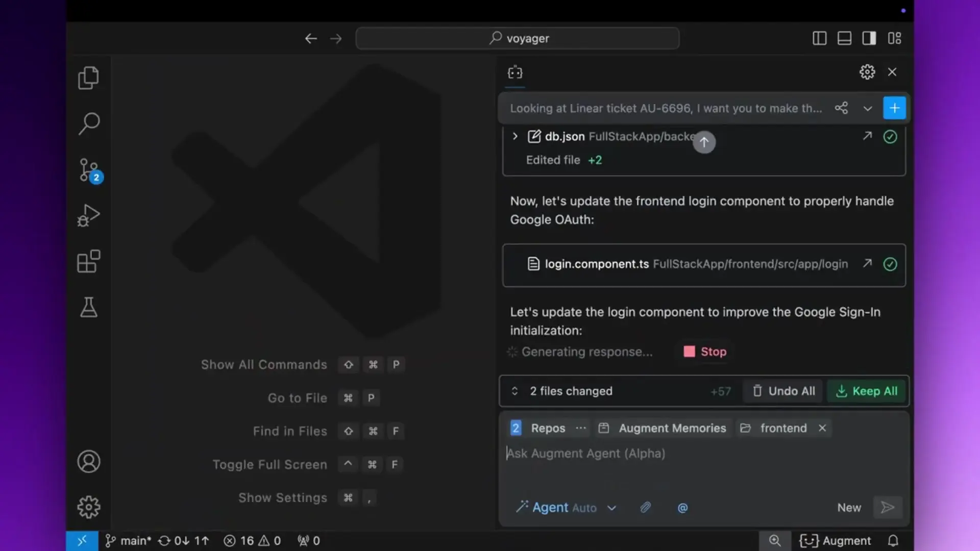This screenshot has height=551, width=980.
Task: Click Find in Files shortcut hint
Action: point(328,431)
